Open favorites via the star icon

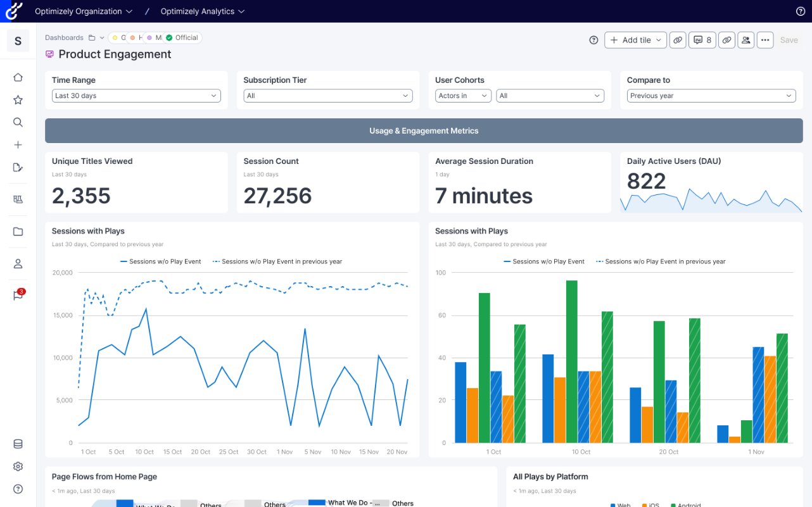tap(18, 100)
